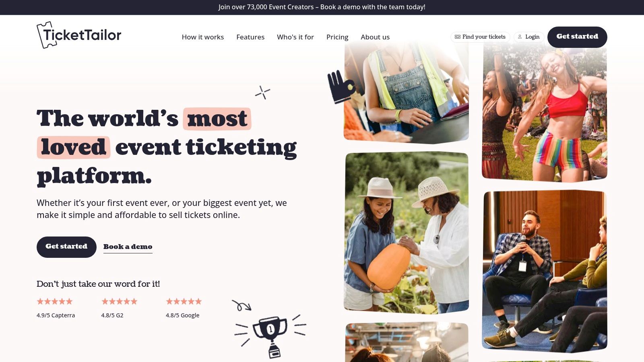Viewport: 644px width, 362px height.
Task: Click the top announcement banner about booking a demo
Action: [x=322, y=7]
